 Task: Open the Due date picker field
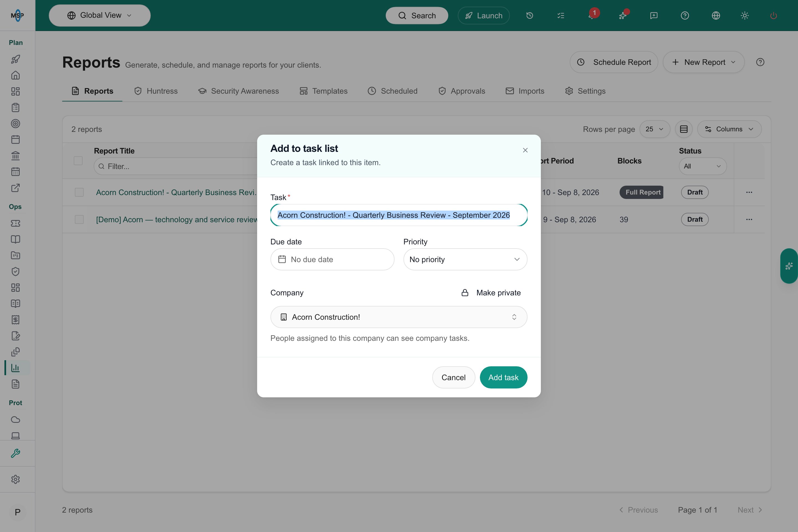click(x=332, y=260)
